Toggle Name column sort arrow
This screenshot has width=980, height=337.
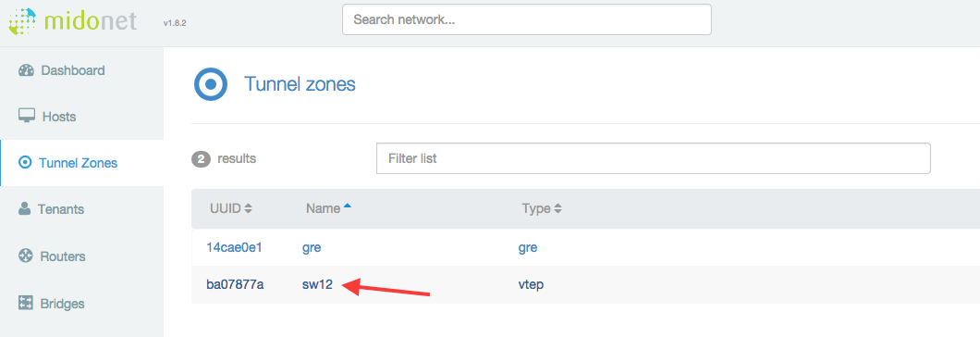(x=348, y=206)
